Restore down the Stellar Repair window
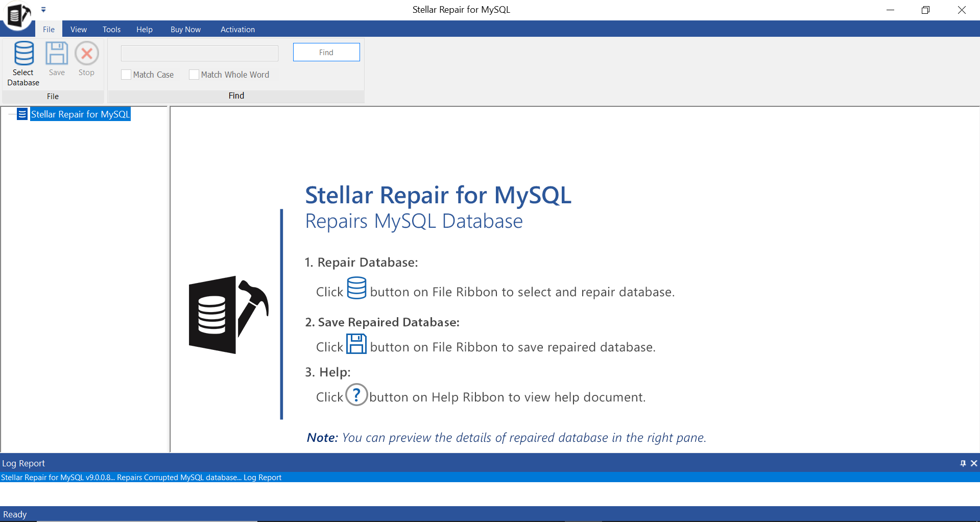Viewport: 980px width, 522px height. [926, 10]
